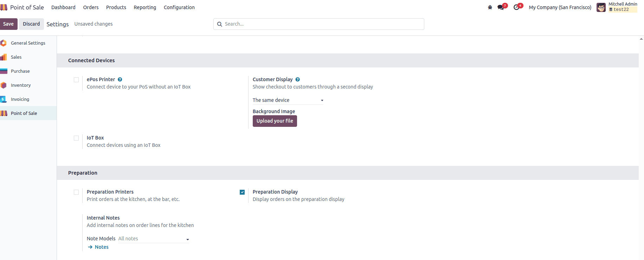Open the Reporting menu
644x260 pixels.
pyautogui.click(x=145, y=7)
